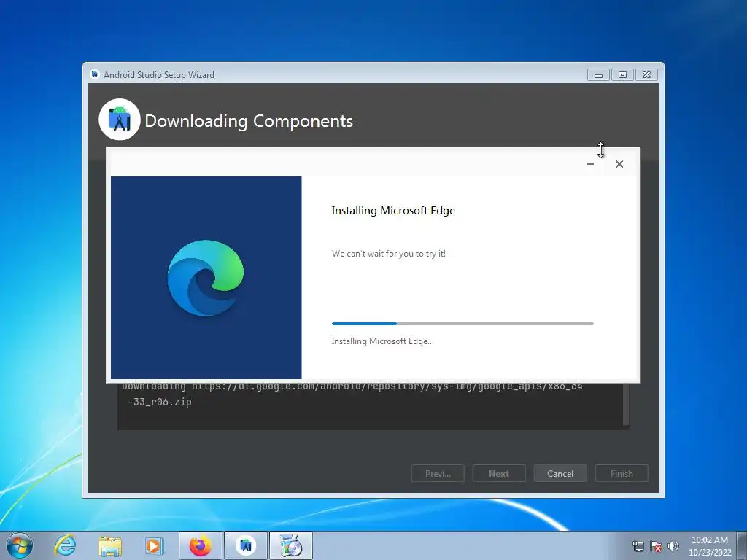Screen dimensions: 747x560
Task: Minimize the Android Studio Setup Wizard window
Action: [598, 75]
